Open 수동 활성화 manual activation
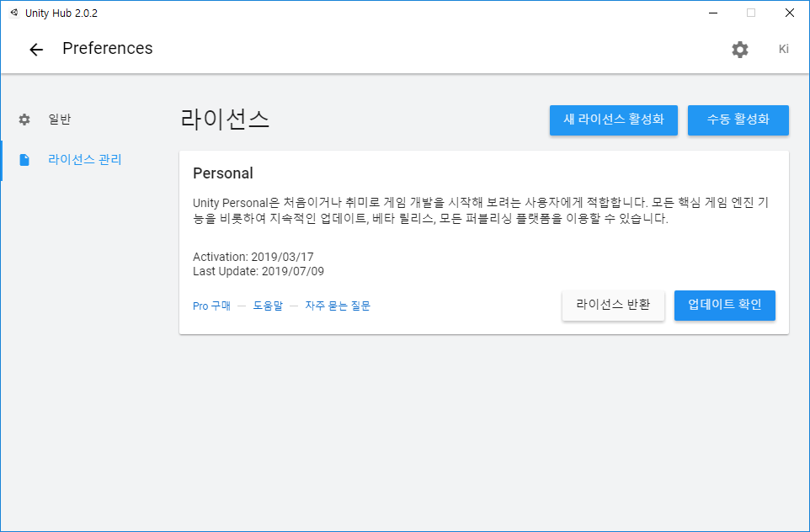Screen dimensions: 810x532 coord(738,120)
